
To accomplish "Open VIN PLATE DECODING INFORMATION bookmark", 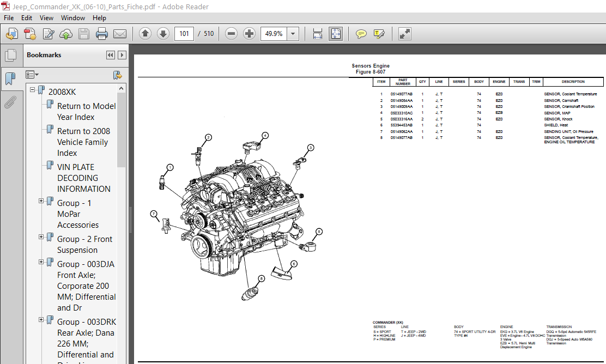I will coord(84,178).
